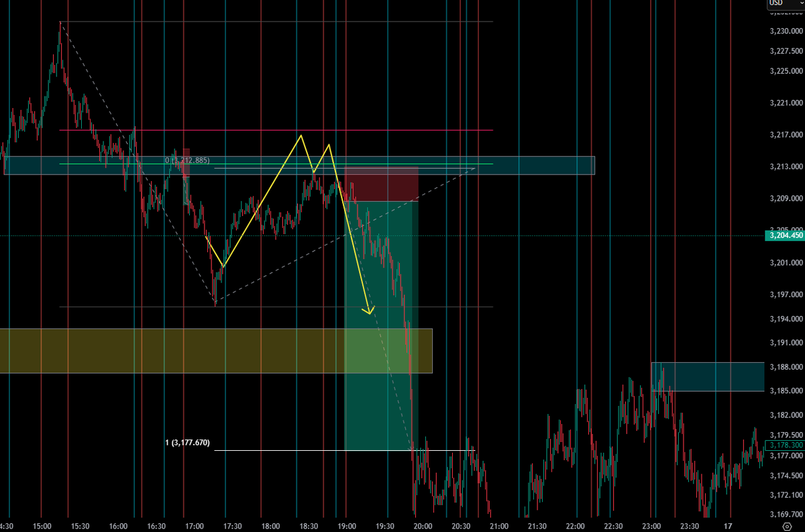
Task: Click the 3,172.100 price axis label
Action: (786, 494)
